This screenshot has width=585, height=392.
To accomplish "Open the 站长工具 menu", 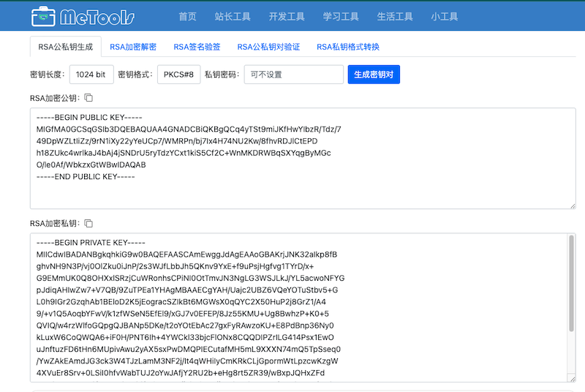I will point(232,17).
